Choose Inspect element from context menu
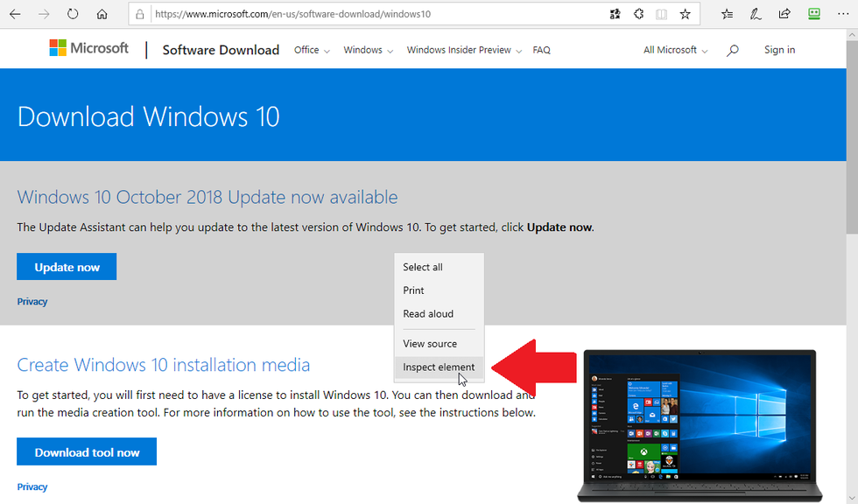This screenshot has height=504, width=858. 439,367
